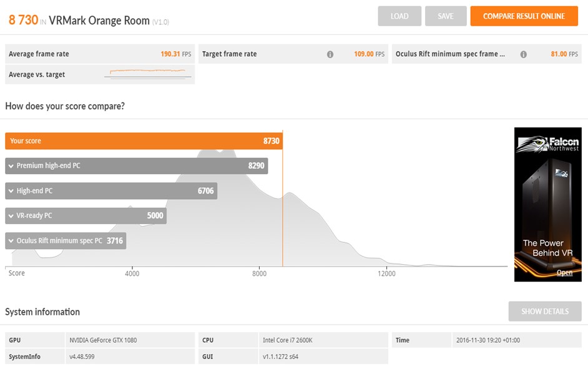
Task: Expand the High-end PC comparison row
Action: (11, 191)
